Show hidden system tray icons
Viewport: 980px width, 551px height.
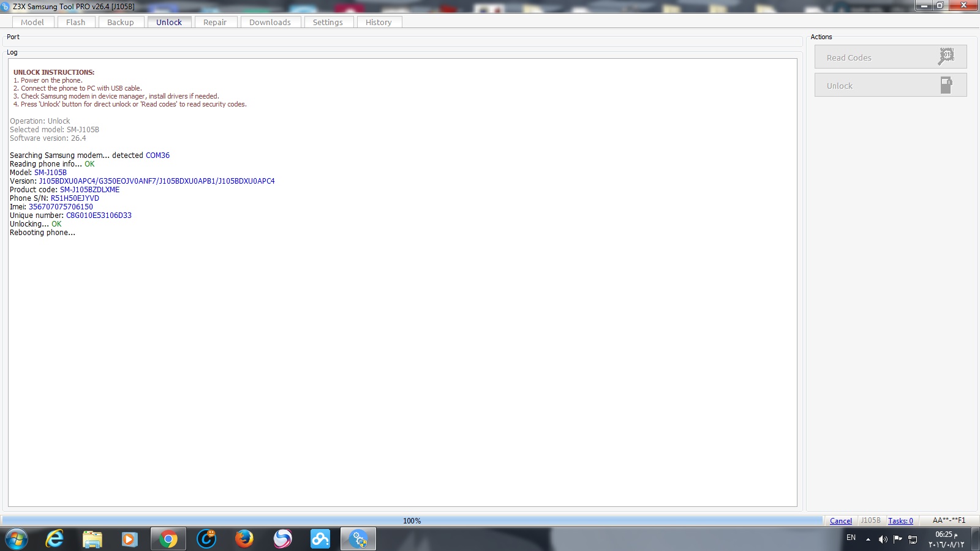[x=868, y=539]
